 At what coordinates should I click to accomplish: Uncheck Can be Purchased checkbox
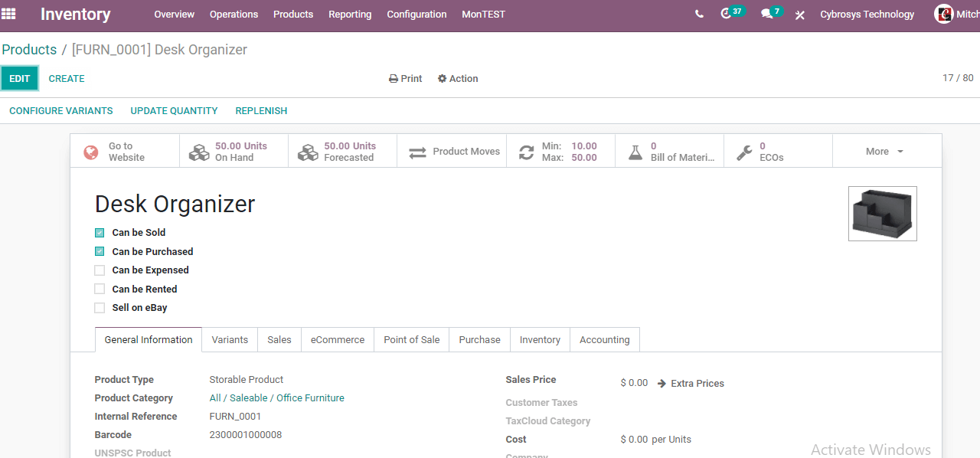coord(100,251)
